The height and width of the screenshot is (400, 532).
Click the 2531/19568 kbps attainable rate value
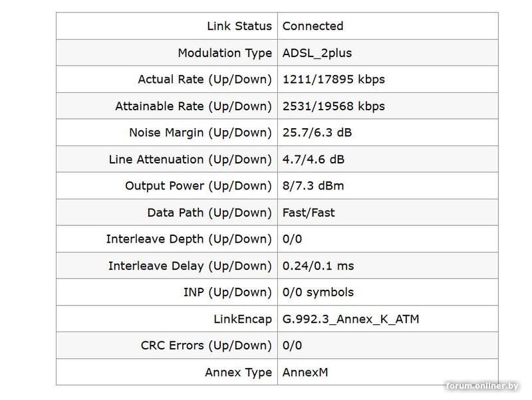(x=333, y=106)
